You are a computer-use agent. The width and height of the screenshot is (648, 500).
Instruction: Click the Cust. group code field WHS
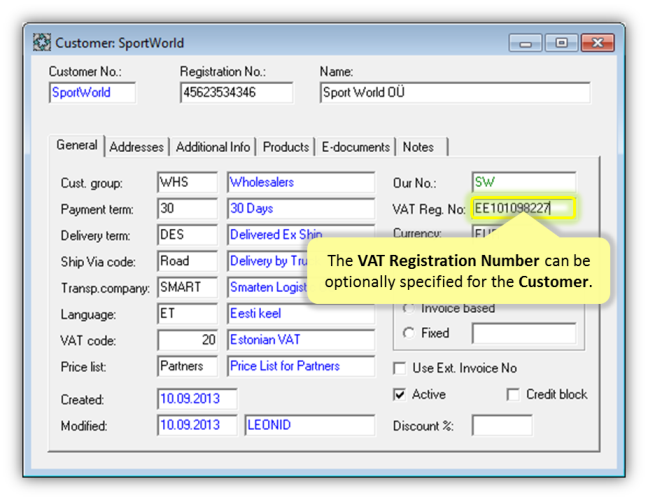pyautogui.click(x=188, y=182)
